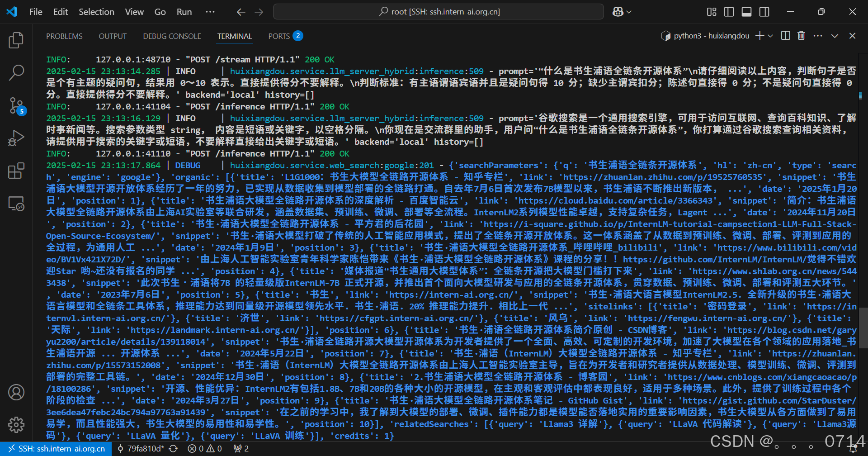868x456 pixels.
Task: Toggle the primary side bar
Action: (x=729, y=12)
